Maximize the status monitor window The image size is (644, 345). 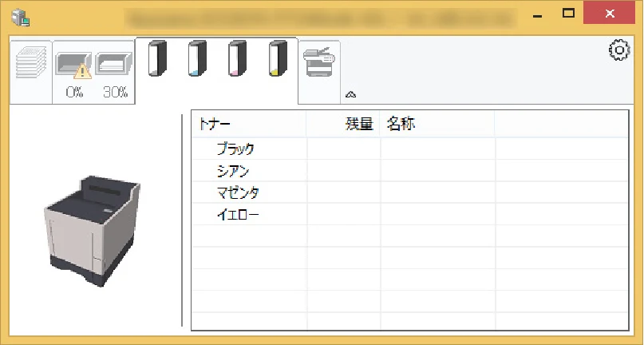coord(568,13)
